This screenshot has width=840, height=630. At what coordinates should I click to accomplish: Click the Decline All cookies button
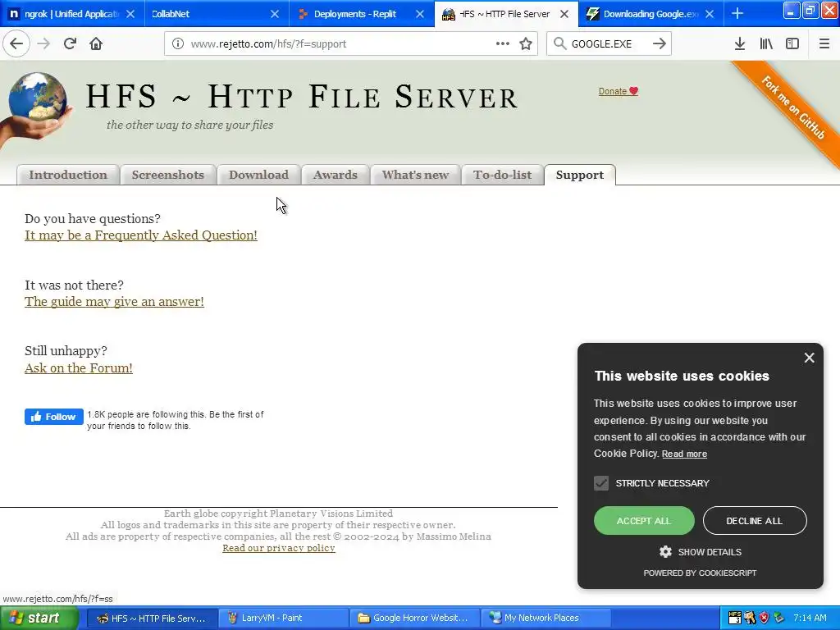point(755,521)
